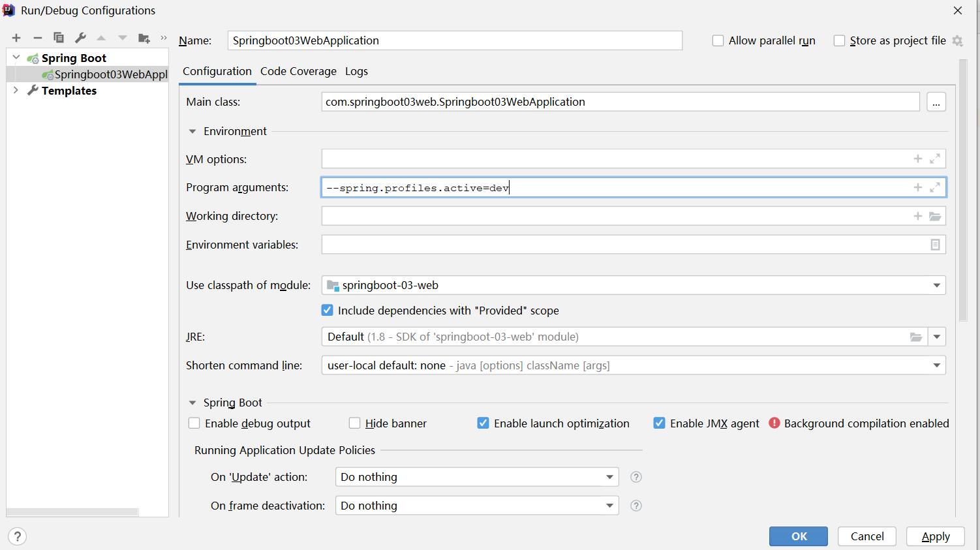Open On frame deactivation dropdown
The image size is (980, 550).
[x=609, y=506]
